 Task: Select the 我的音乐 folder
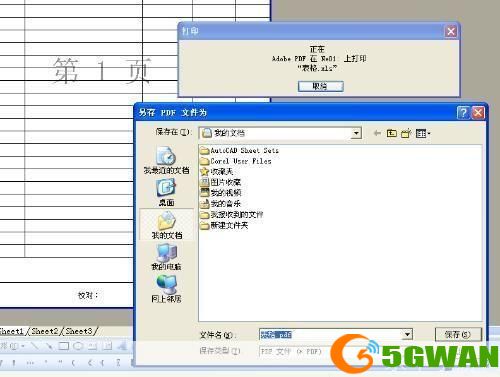point(220,203)
